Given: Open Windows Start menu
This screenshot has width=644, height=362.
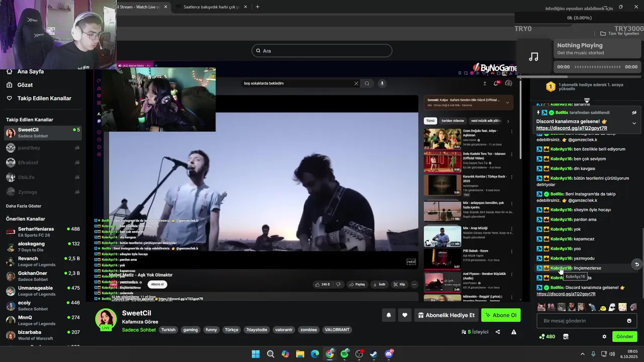Looking at the screenshot, I should click(x=256, y=354).
